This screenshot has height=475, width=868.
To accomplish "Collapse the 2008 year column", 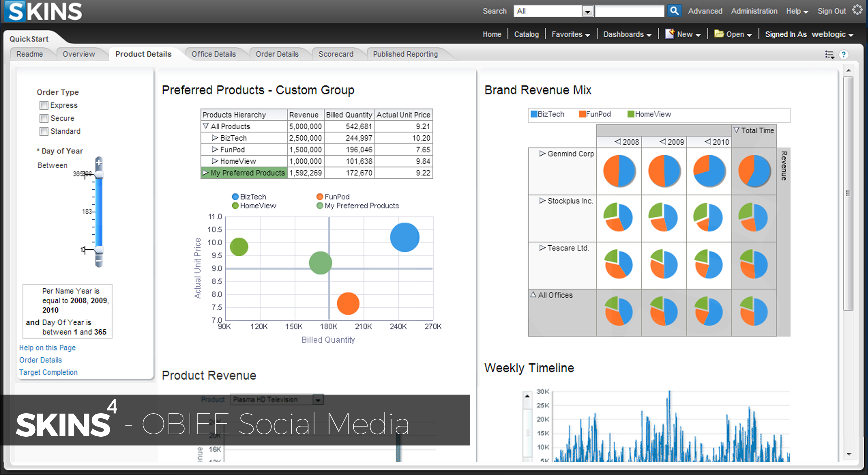I will coord(617,141).
